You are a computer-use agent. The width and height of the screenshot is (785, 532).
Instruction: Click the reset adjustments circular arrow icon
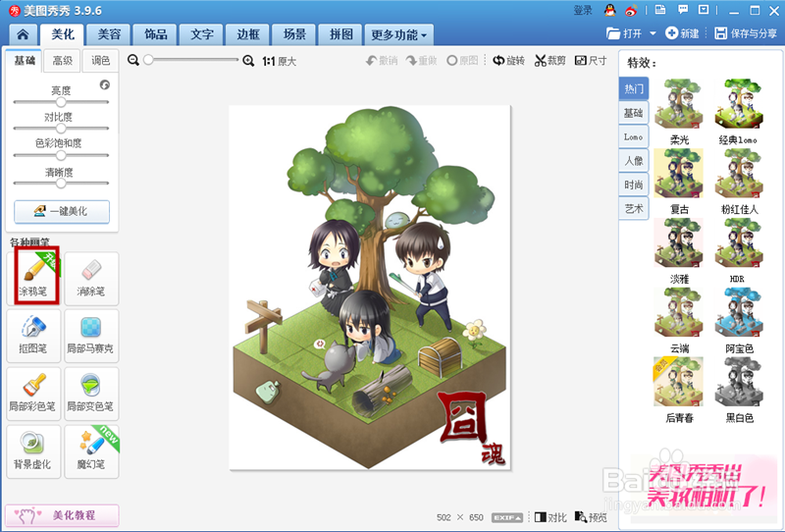105,84
